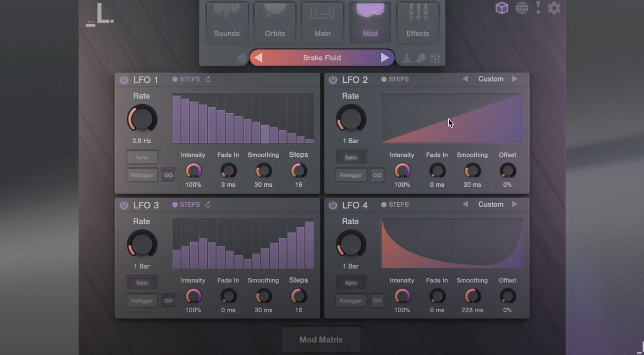Select previous LFO 2 Custom shape
This screenshot has width=644, height=355.
(x=465, y=79)
